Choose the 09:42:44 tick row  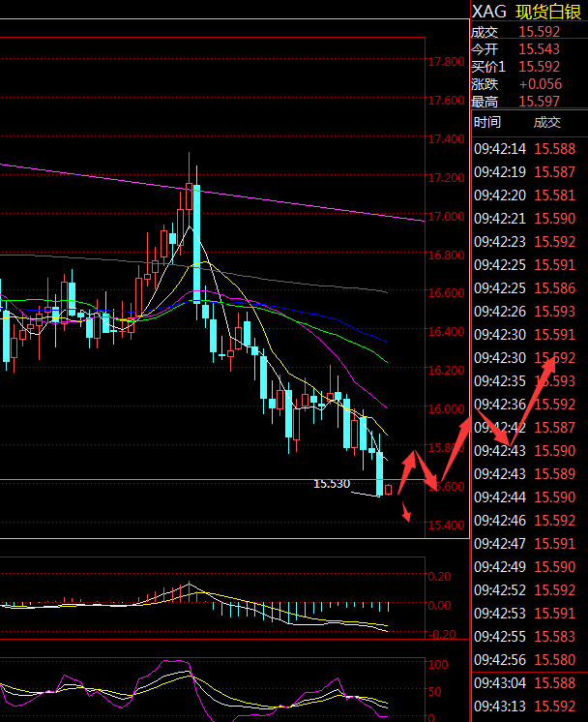click(525, 497)
